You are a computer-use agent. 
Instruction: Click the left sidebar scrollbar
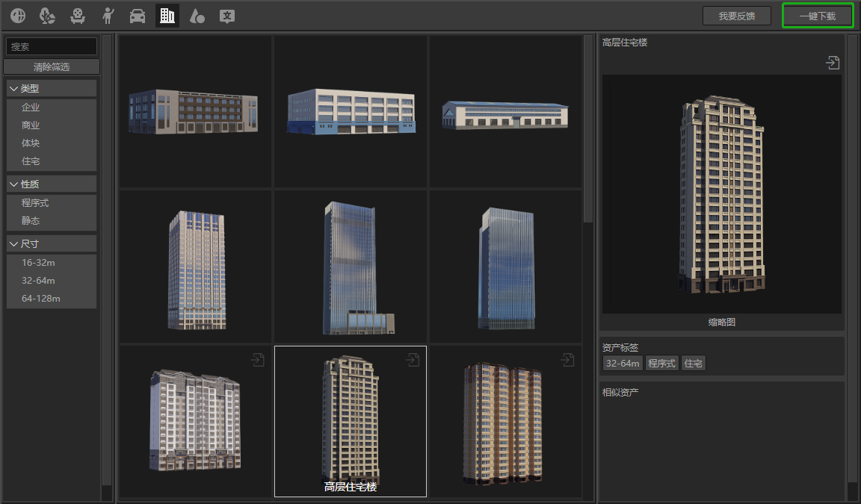pos(106,261)
